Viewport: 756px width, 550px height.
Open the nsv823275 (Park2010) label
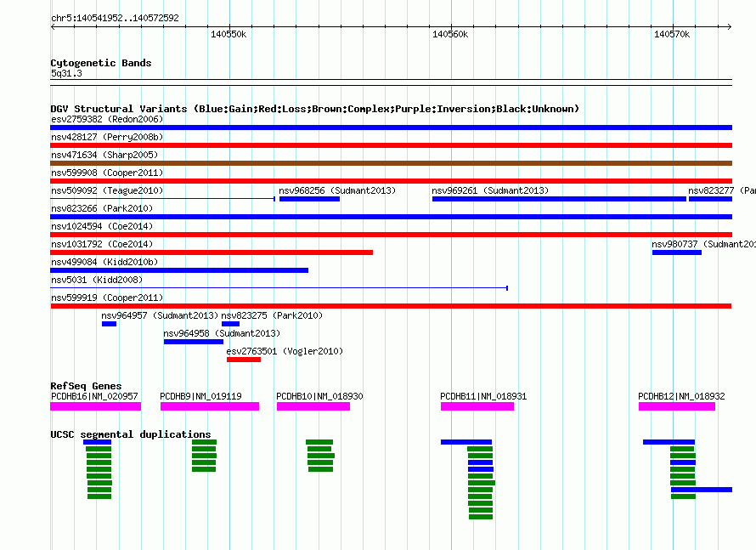[272, 315]
